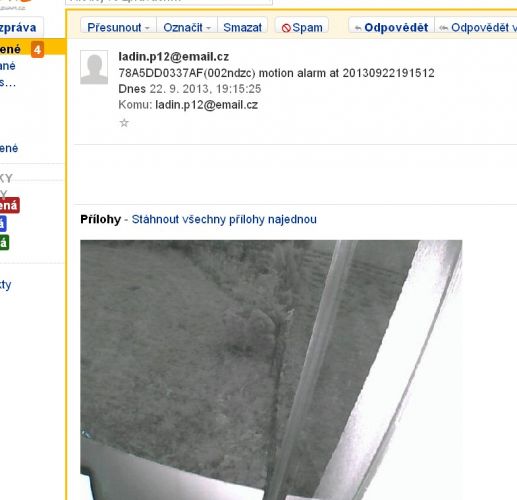Select the red label tag in sidebar
Image resolution: width=517 pixels, height=500 pixels.
9,205
